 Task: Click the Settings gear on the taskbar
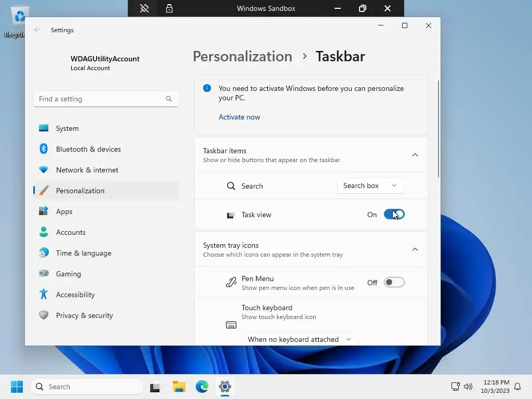click(224, 387)
